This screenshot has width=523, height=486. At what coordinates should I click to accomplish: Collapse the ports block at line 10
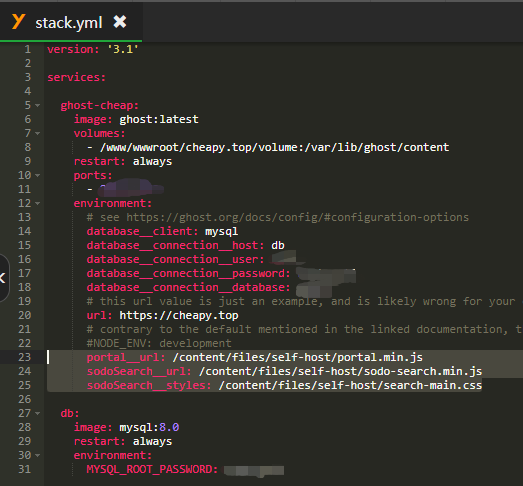pos(37,175)
